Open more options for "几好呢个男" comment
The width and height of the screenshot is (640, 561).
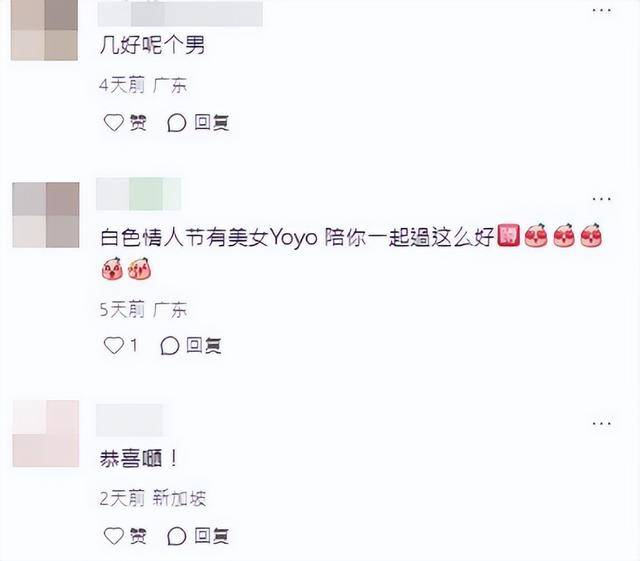[x=602, y=11]
